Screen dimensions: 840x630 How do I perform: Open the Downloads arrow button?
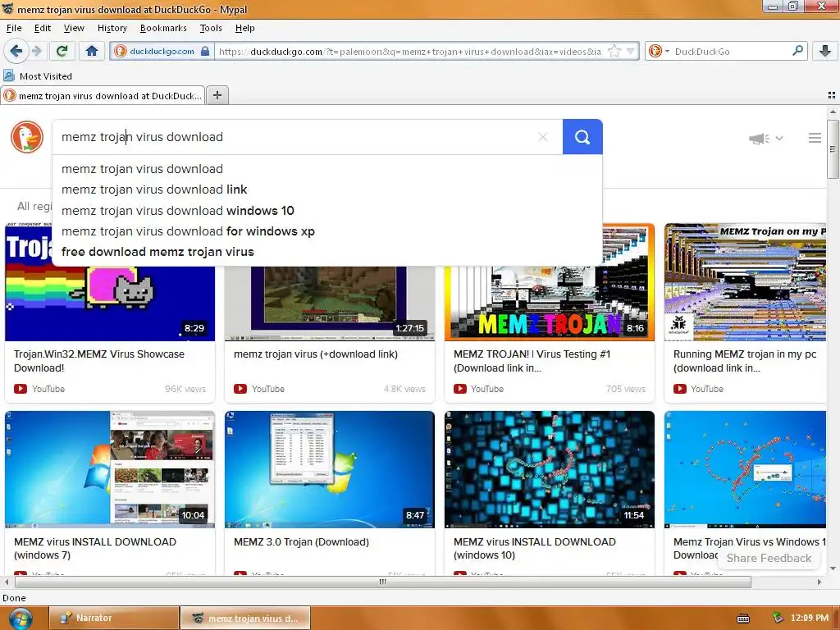(825, 51)
